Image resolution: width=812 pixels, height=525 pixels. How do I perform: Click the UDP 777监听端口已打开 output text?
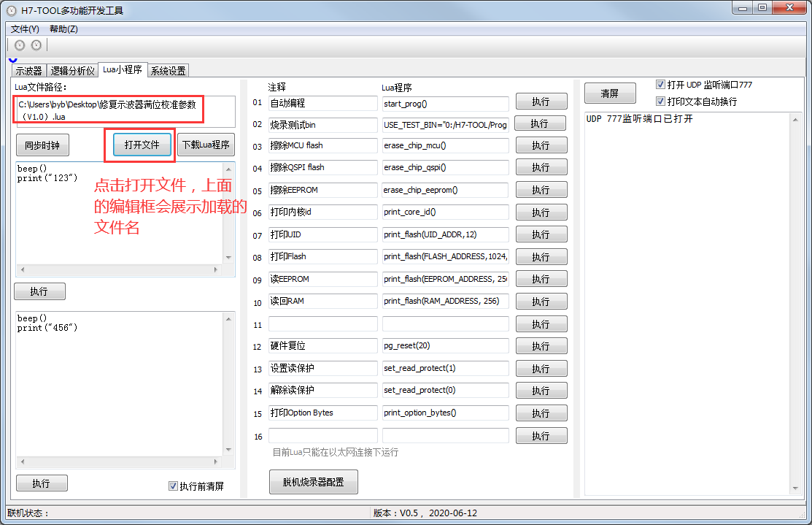point(640,119)
